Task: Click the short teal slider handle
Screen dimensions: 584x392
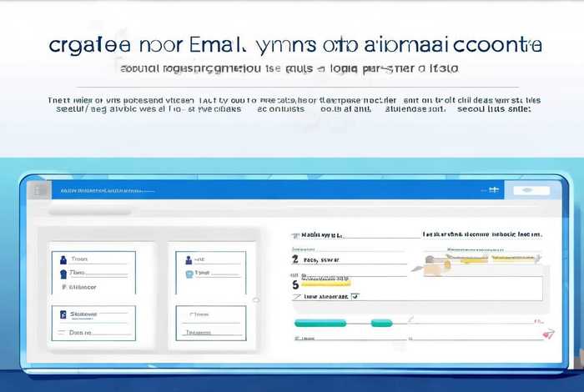Action: (x=381, y=323)
